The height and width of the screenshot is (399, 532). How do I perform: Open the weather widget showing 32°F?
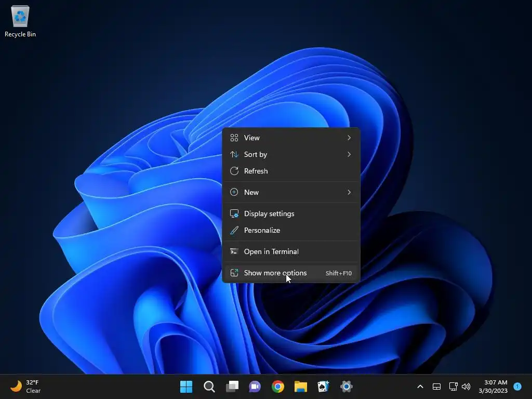click(x=25, y=387)
